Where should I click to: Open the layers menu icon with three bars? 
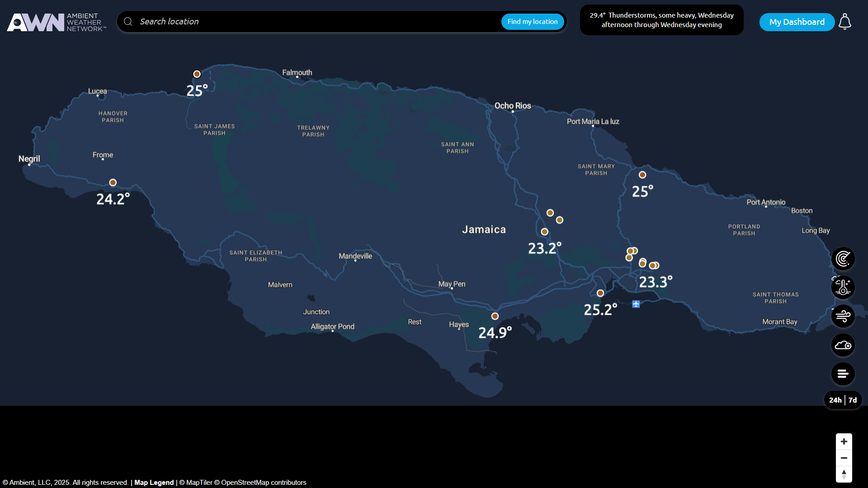pos(843,374)
